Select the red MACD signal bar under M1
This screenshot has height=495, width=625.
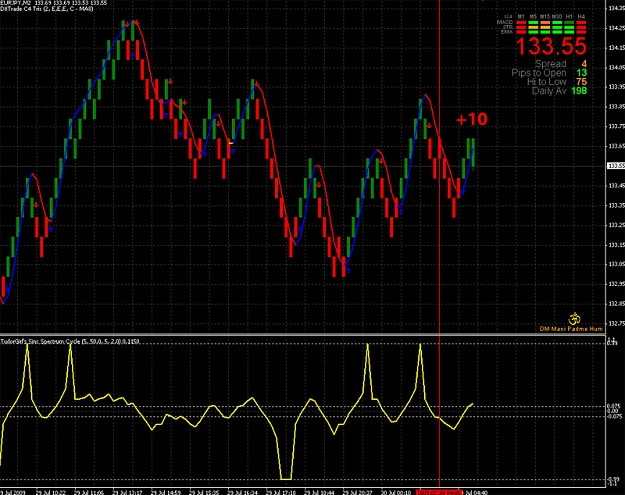pyautogui.click(x=521, y=22)
